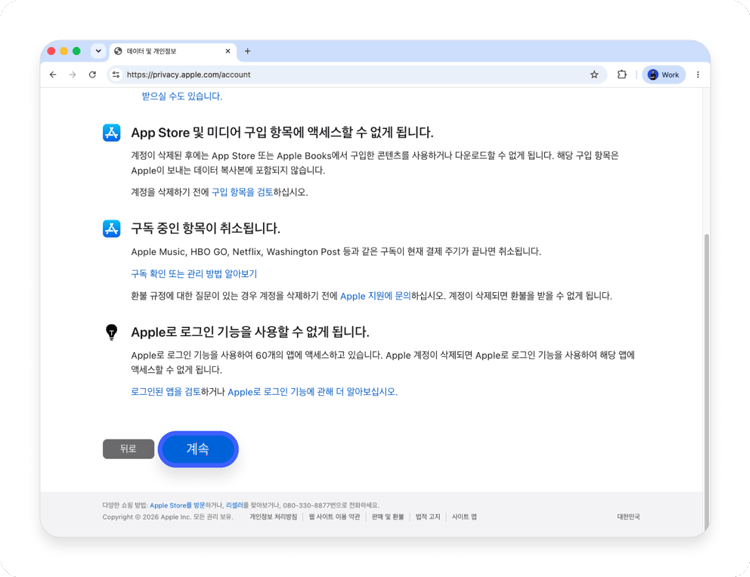Open 법적 고지 footer link
The width and height of the screenshot is (750, 577).
click(x=428, y=517)
